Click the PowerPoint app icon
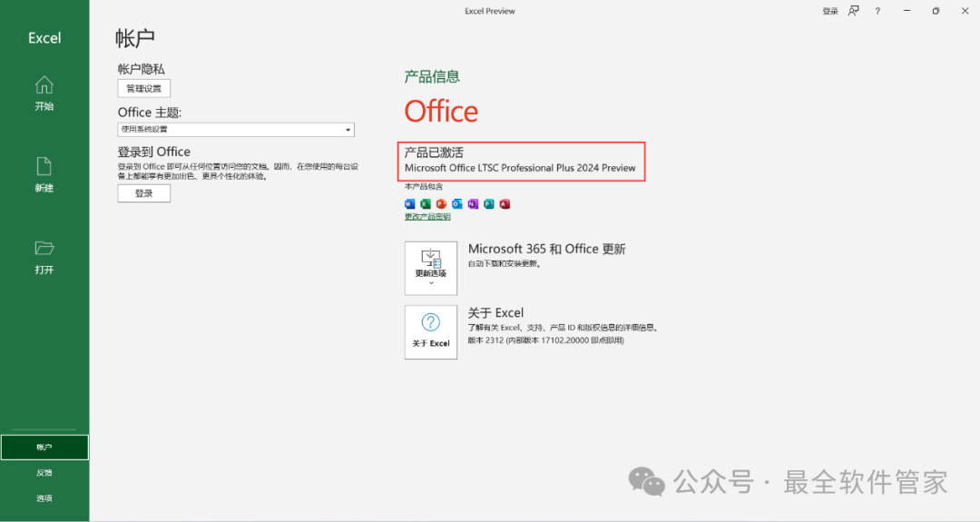 point(441,203)
